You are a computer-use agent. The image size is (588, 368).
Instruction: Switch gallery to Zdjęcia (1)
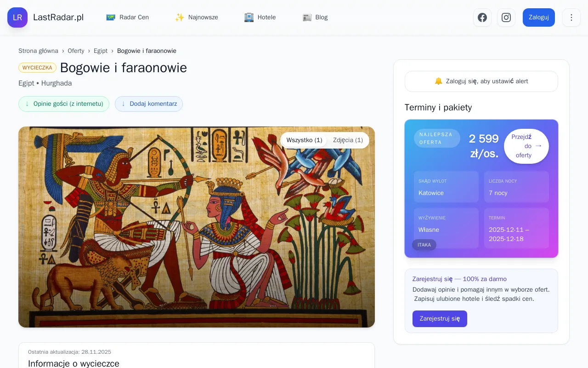348,140
